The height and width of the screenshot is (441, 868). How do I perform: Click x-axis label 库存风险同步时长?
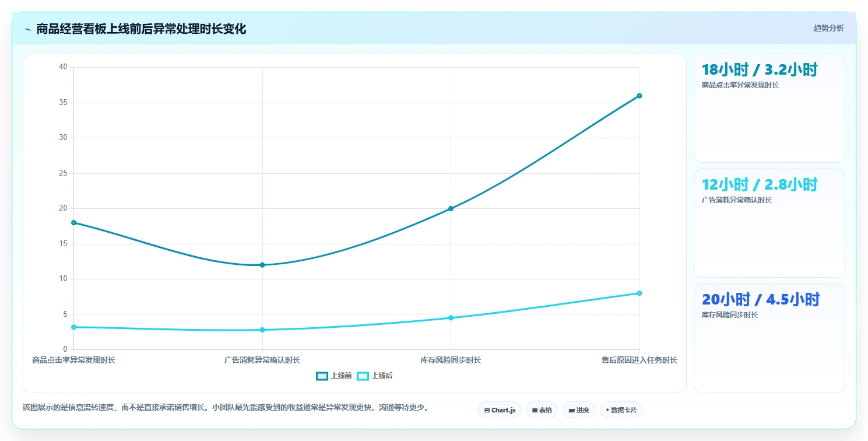451,360
